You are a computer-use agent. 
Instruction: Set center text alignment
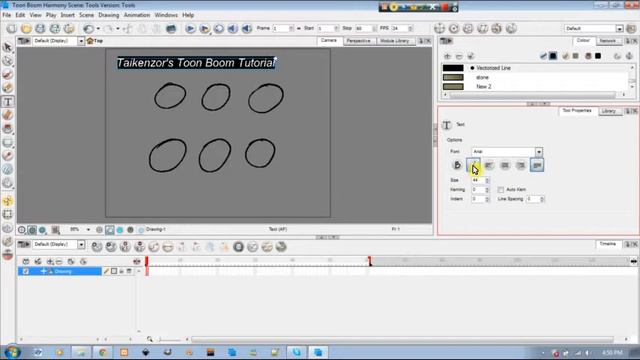pyautogui.click(x=505, y=165)
